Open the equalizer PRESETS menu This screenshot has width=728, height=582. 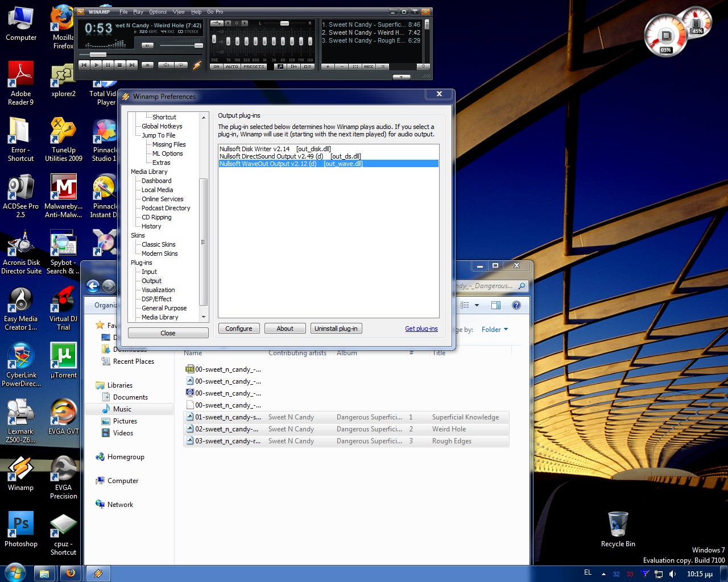(x=254, y=66)
